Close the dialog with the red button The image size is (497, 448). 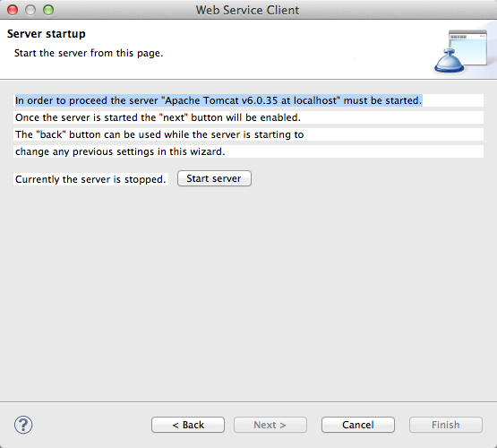[x=13, y=10]
